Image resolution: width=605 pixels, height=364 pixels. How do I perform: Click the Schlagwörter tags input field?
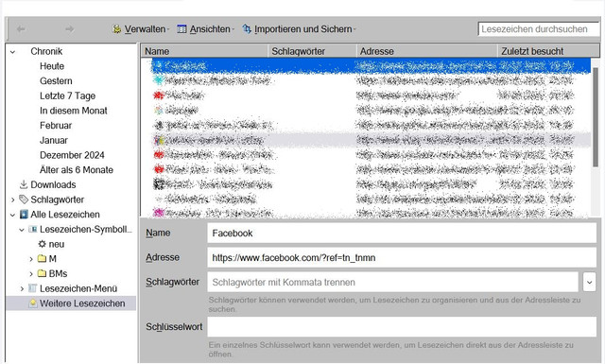(x=393, y=282)
